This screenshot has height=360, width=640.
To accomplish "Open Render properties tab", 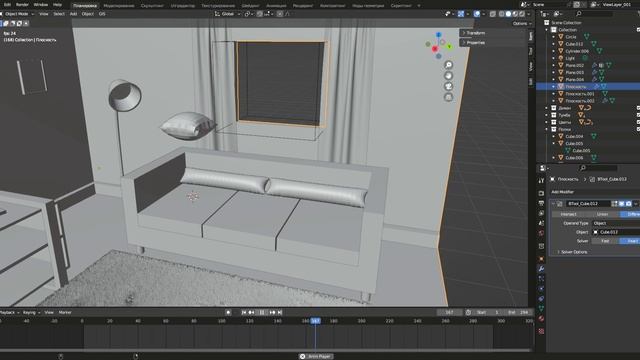I will (541, 193).
